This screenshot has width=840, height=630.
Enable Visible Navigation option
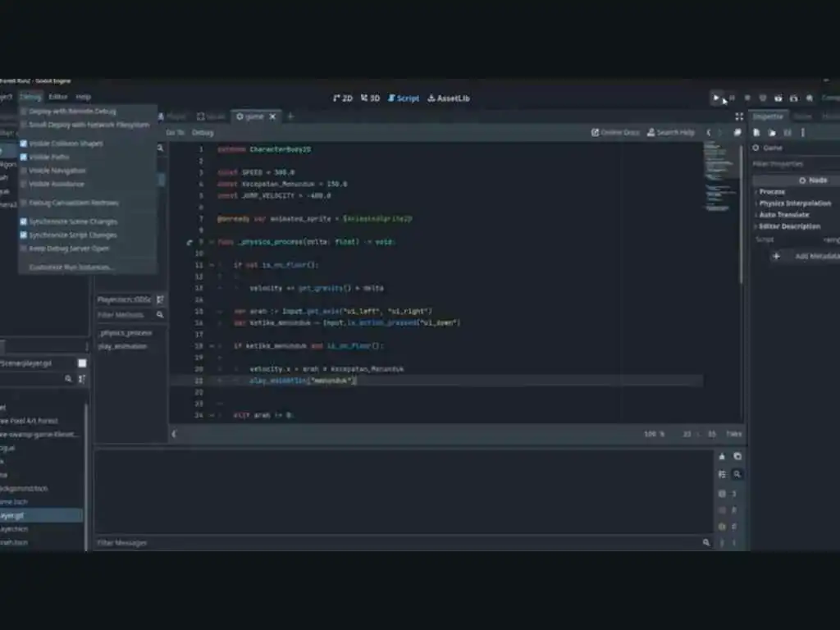(x=57, y=171)
